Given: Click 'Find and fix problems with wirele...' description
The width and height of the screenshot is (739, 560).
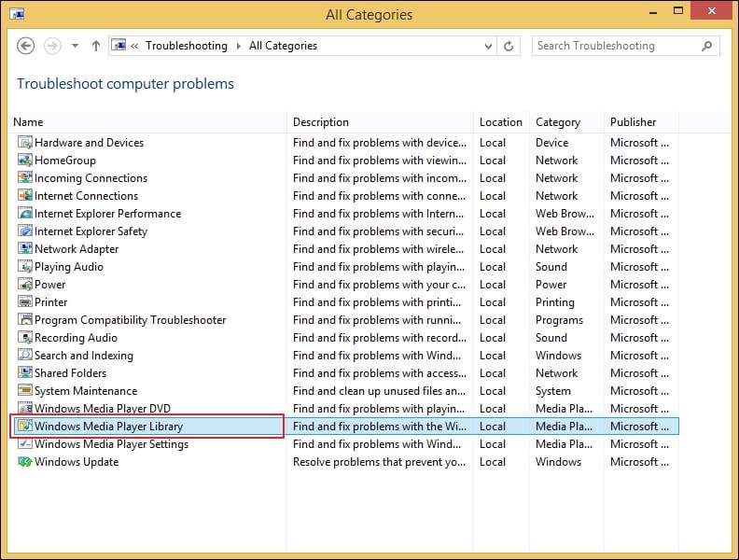Looking at the screenshot, I should [378, 249].
